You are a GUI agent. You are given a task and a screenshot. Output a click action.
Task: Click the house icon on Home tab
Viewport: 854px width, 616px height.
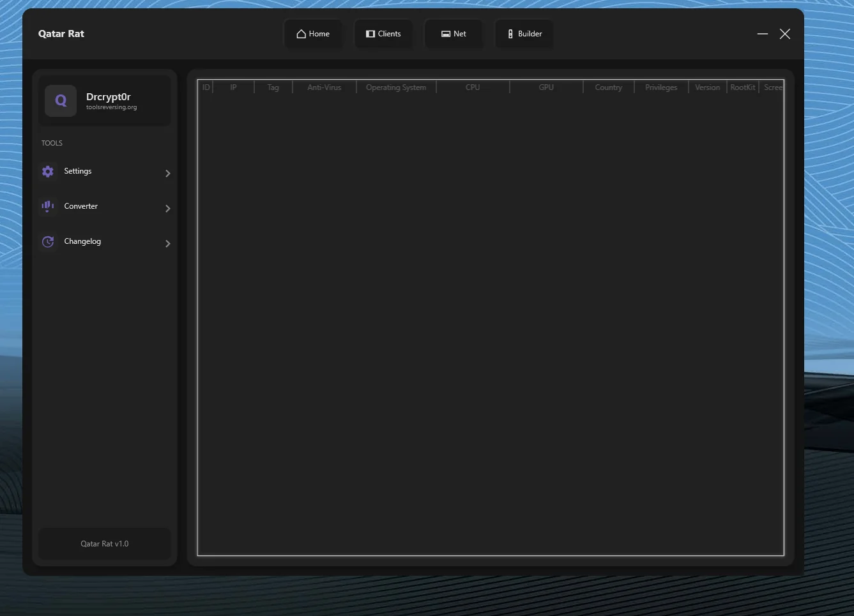click(301, 34)
